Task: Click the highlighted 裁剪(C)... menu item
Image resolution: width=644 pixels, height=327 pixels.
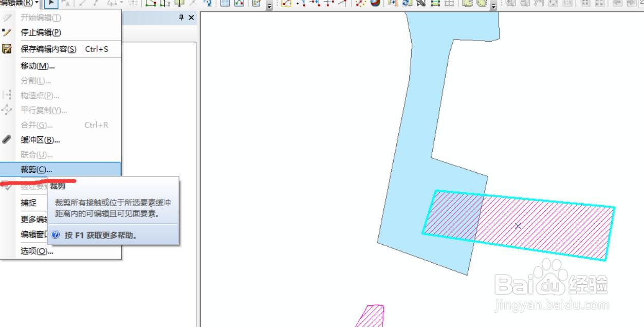Action: point(61,169)
